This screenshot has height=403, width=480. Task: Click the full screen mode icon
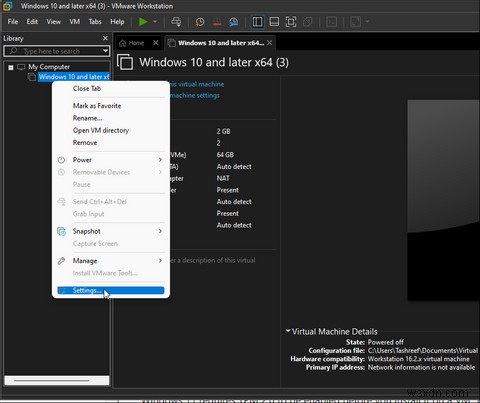click(291, 22)
